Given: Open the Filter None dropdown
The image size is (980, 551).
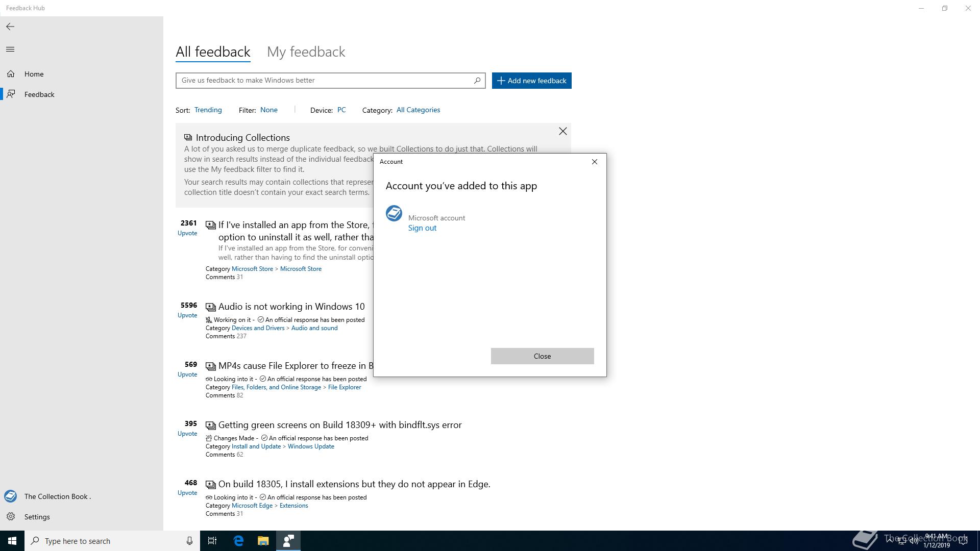Looking at the screenshot, I should tap(269, 110).
